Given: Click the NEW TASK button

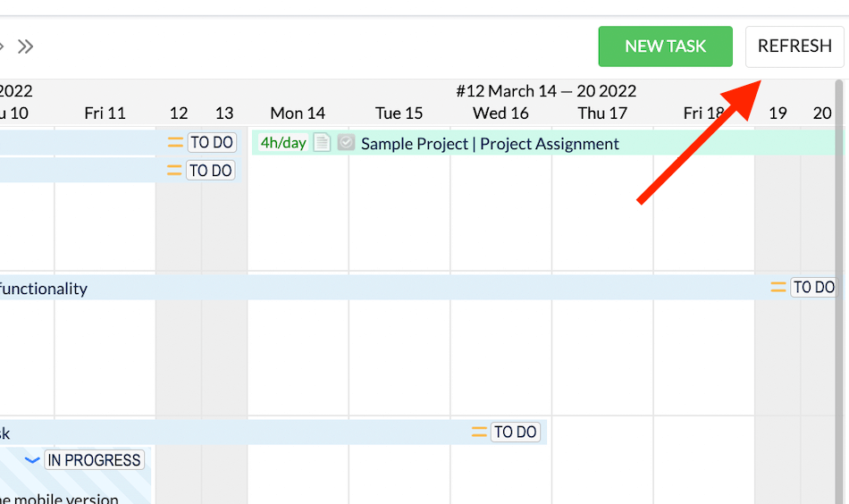Looking at the screenshot, I should (665, 46).
